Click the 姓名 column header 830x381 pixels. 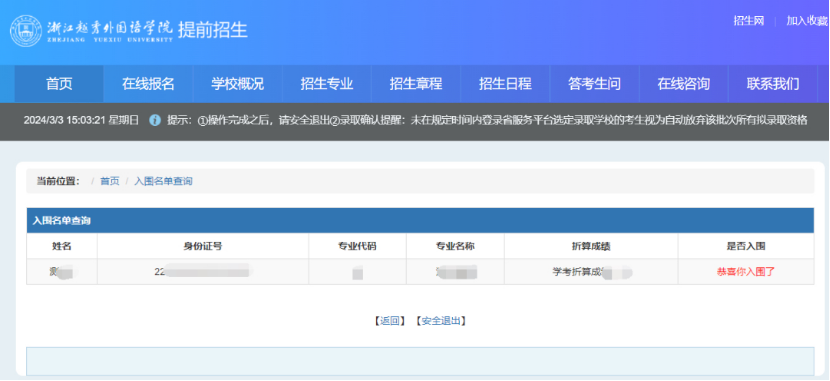point(62,246)
